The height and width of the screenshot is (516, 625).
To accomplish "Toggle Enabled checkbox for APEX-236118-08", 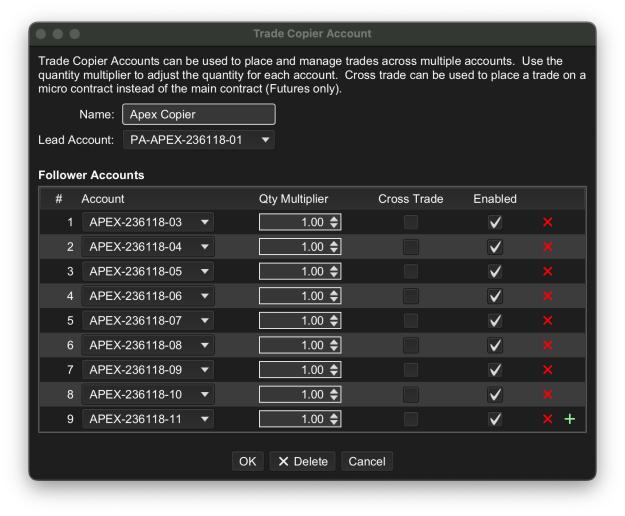I will coord(495,345).
